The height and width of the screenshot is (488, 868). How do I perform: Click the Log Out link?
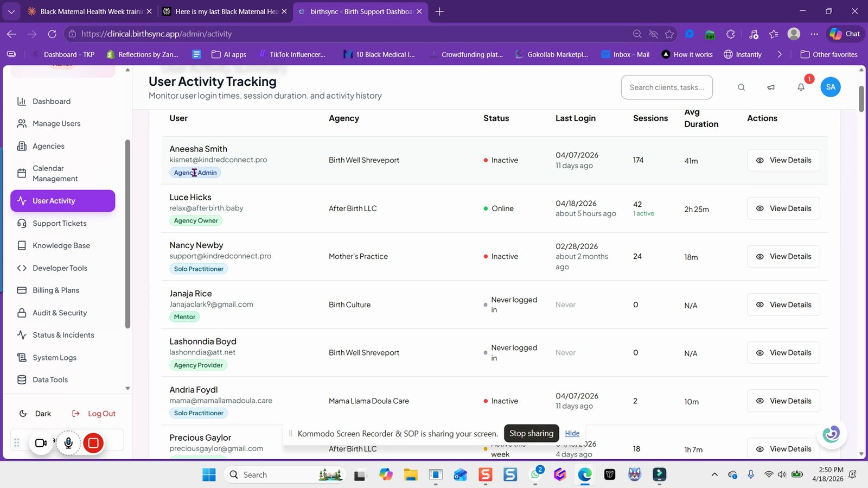[94, 414]
